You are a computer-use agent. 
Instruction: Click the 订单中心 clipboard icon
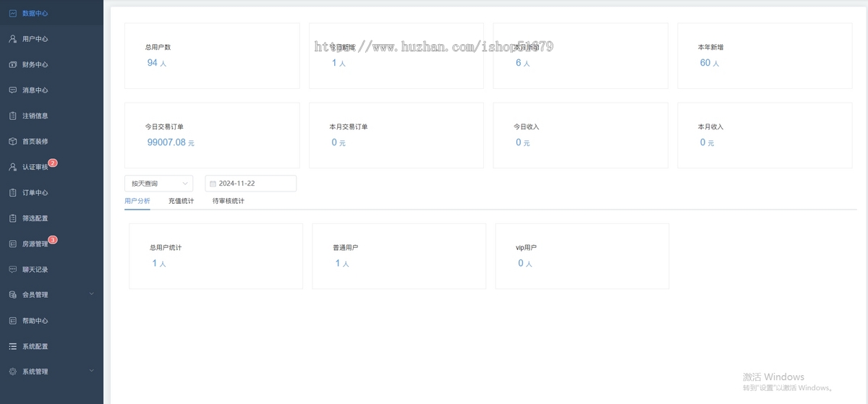[12, 193]
